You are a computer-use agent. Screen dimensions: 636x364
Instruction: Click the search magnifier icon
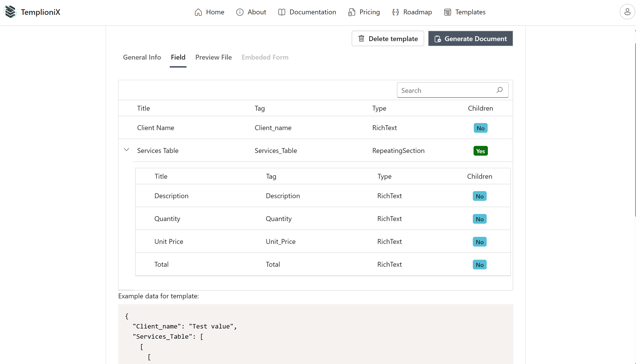coord(500,90)
